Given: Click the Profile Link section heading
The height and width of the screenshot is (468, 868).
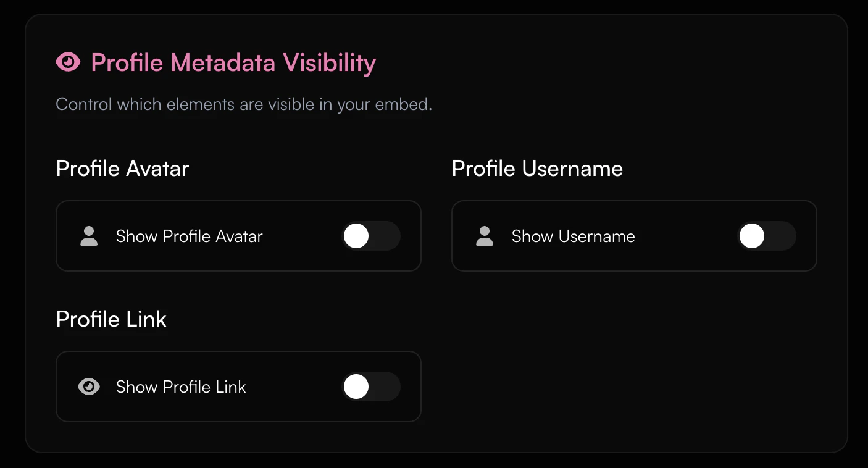Looking at the screenshot, I should click(x=111, y=319).
